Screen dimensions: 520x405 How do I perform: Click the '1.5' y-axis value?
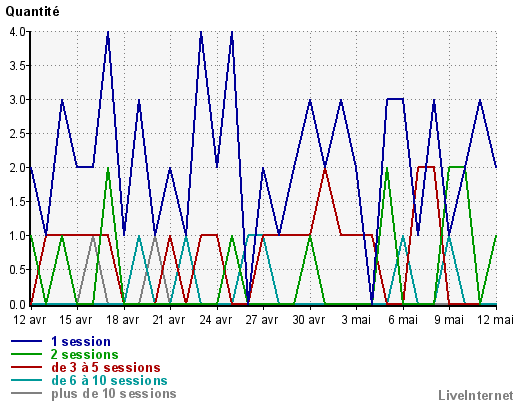coord(18,202)
